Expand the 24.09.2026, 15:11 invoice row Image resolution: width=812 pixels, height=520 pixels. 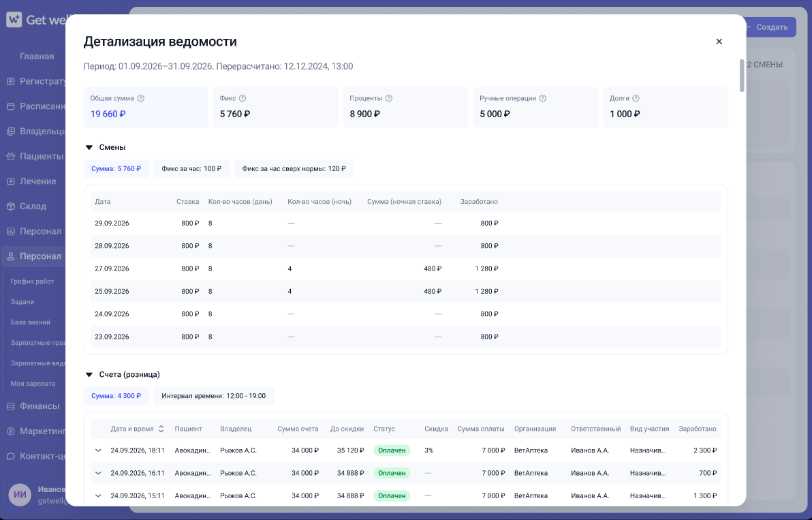click(x=98, y=495)
